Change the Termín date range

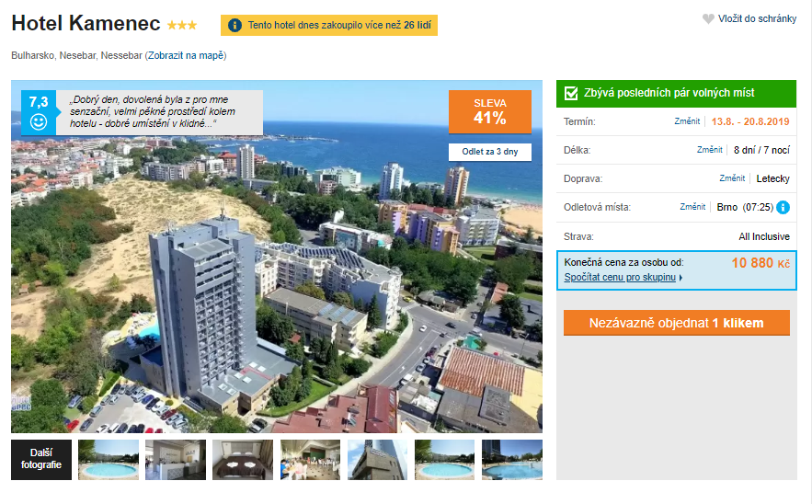687,121
